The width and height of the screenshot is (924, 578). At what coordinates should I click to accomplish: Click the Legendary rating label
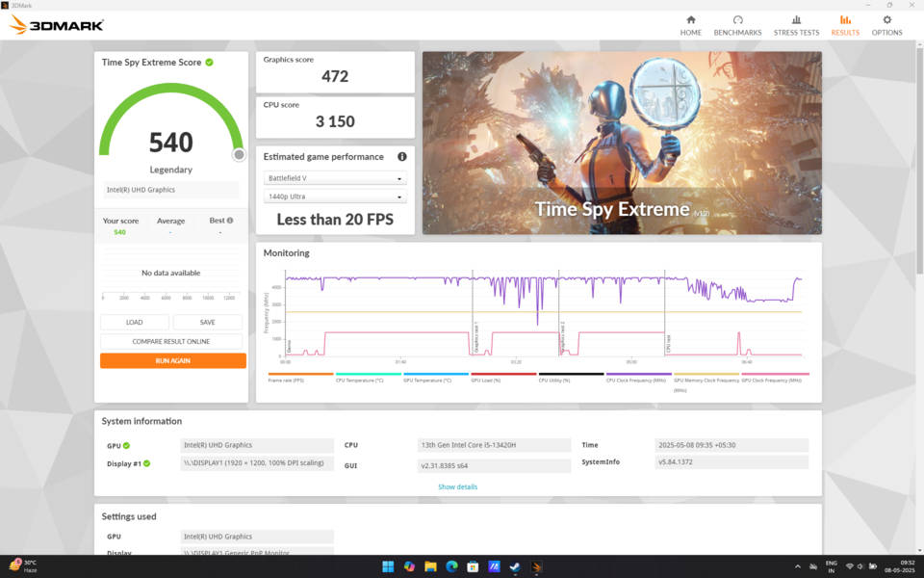click(171, 170)
